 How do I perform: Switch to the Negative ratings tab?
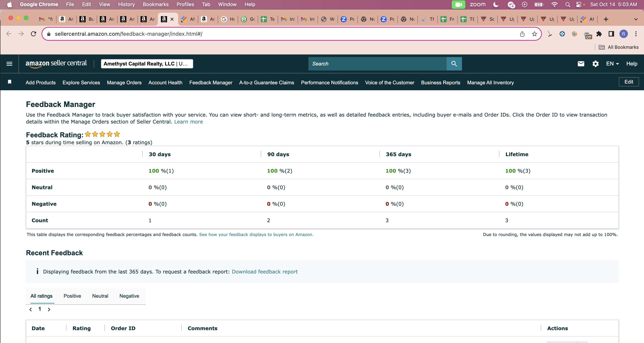point(129,296)
